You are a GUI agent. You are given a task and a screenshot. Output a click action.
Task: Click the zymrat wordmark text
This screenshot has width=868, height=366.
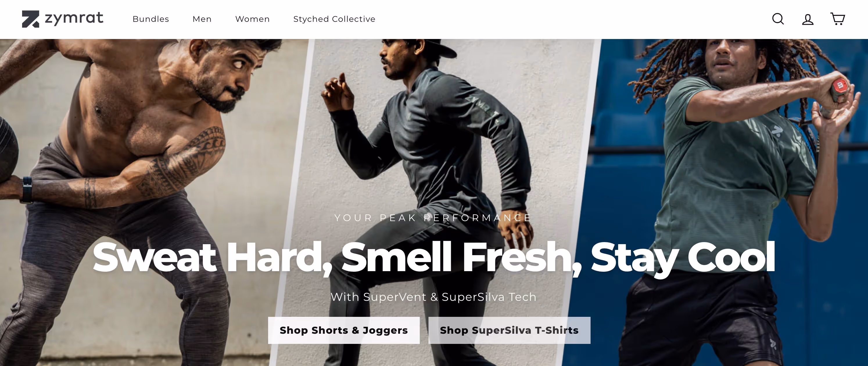(74, 18)
